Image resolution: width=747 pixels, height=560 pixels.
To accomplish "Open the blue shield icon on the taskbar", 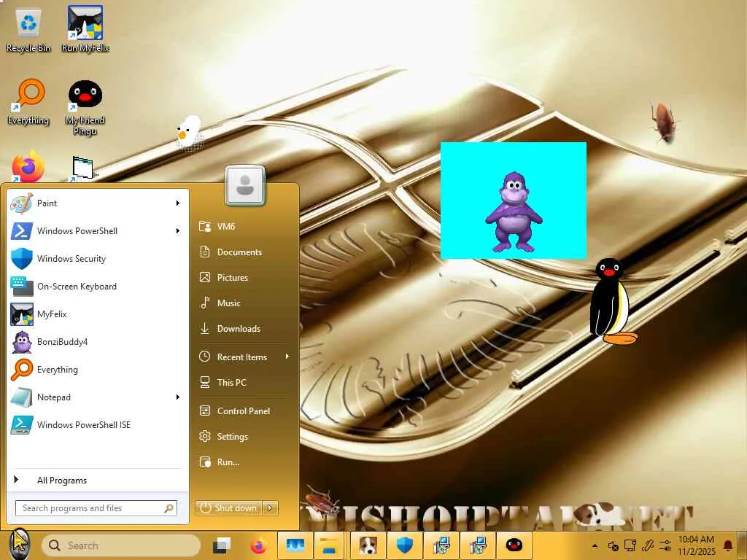I will [404, 545].
